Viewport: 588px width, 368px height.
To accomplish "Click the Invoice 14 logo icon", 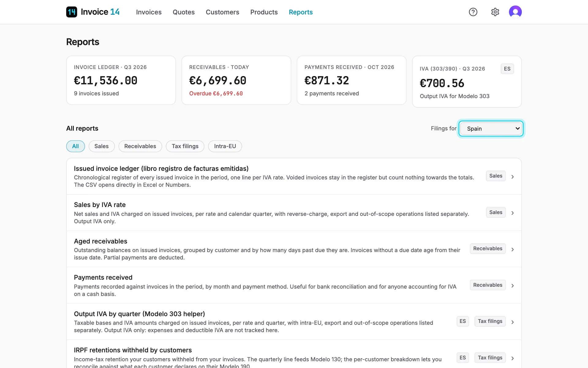I will pos(72,12).
